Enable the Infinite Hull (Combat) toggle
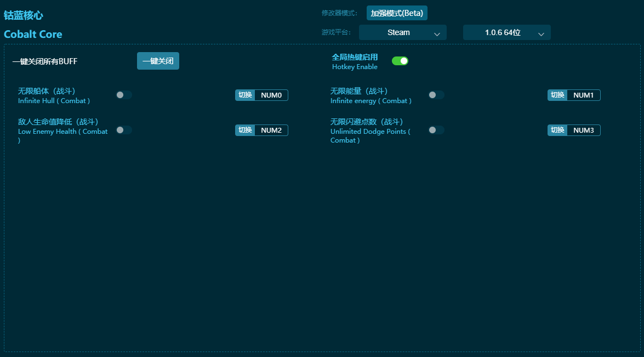The width and height of the screenshot is (644, 357). tap(124, 95)
